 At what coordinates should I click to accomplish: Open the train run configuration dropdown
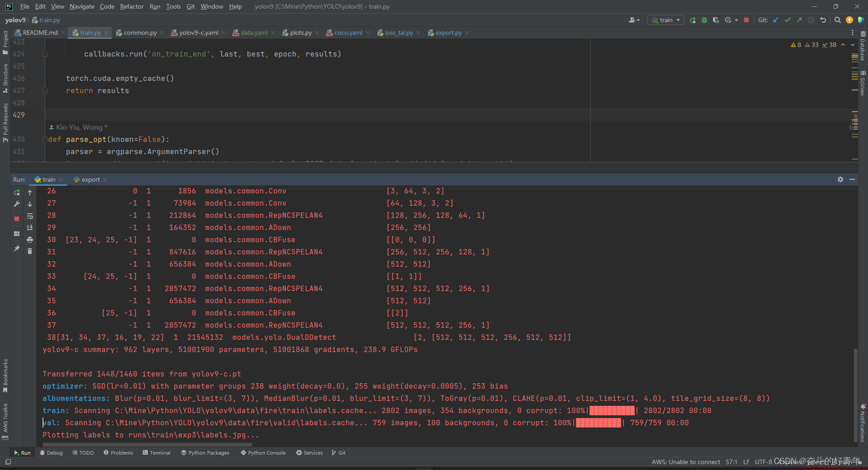[x=665, y=20]
